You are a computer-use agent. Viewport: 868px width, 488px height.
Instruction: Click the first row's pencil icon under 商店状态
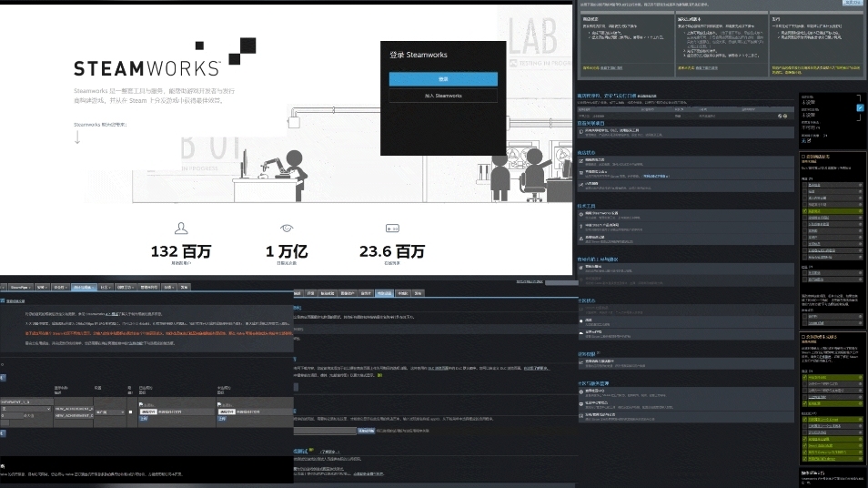pyautogui.click(x=580, y=161)
